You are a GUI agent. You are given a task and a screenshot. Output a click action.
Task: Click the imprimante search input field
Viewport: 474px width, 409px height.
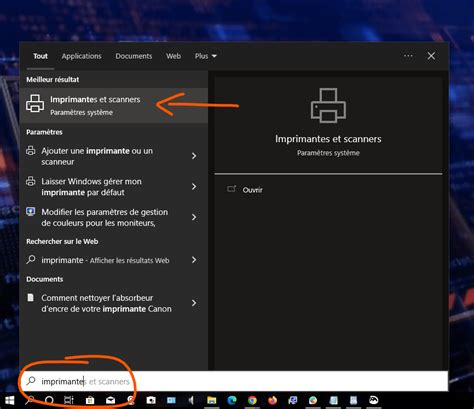pyautogui.click(x=234, y=381)
